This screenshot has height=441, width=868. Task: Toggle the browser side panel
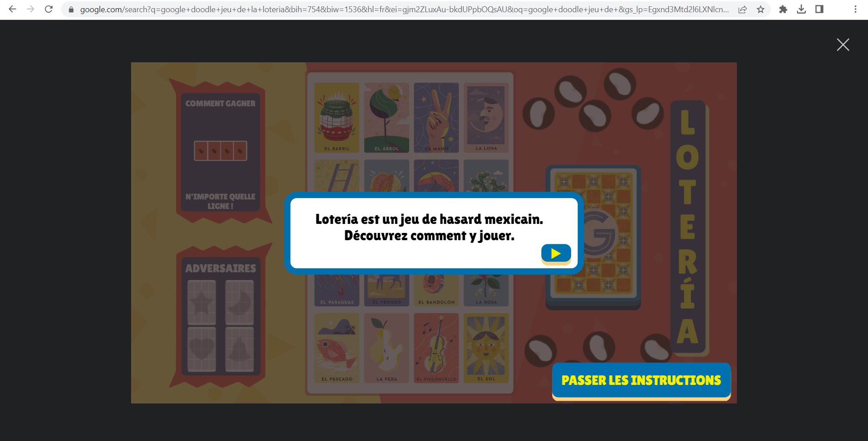click(x=819, y=9)
